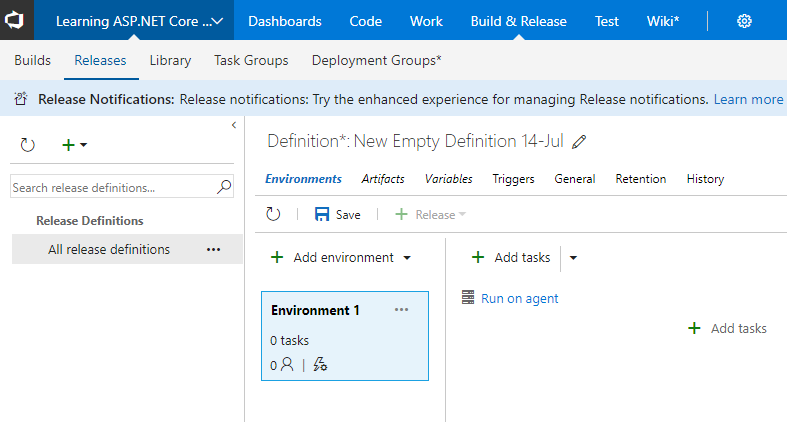
Task: Expand the Add environment dropdown arrow
Action: point(407,258)
